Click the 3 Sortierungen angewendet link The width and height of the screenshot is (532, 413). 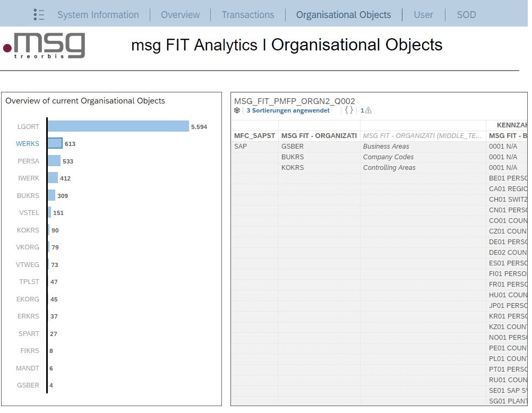point(288,110)
